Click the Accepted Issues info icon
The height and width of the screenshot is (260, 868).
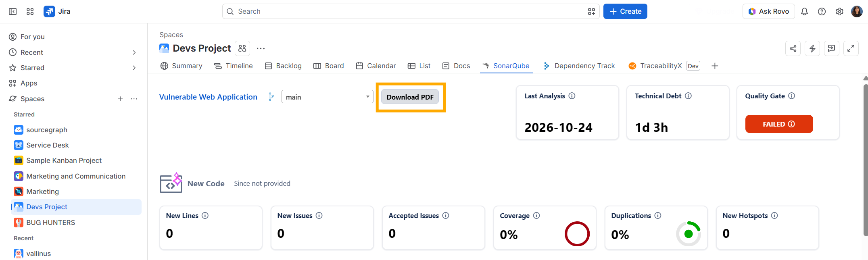click(446, 216)
